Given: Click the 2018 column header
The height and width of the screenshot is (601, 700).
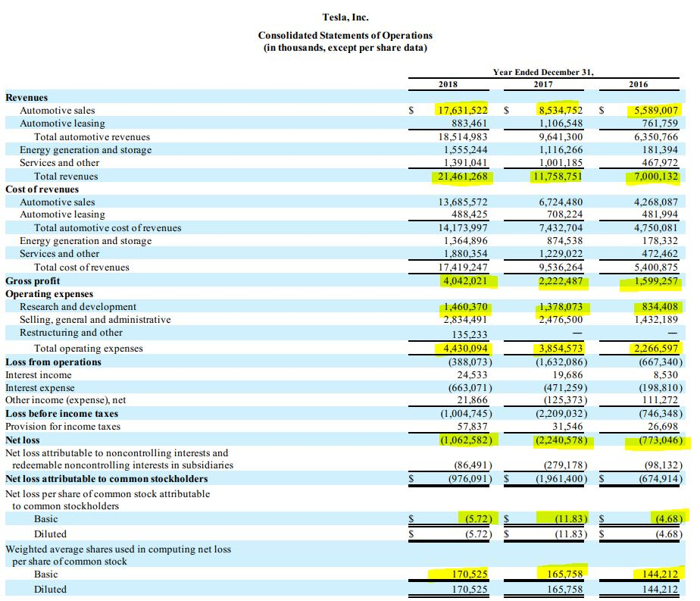Looking at the screenshot, I should coord(448,84).
